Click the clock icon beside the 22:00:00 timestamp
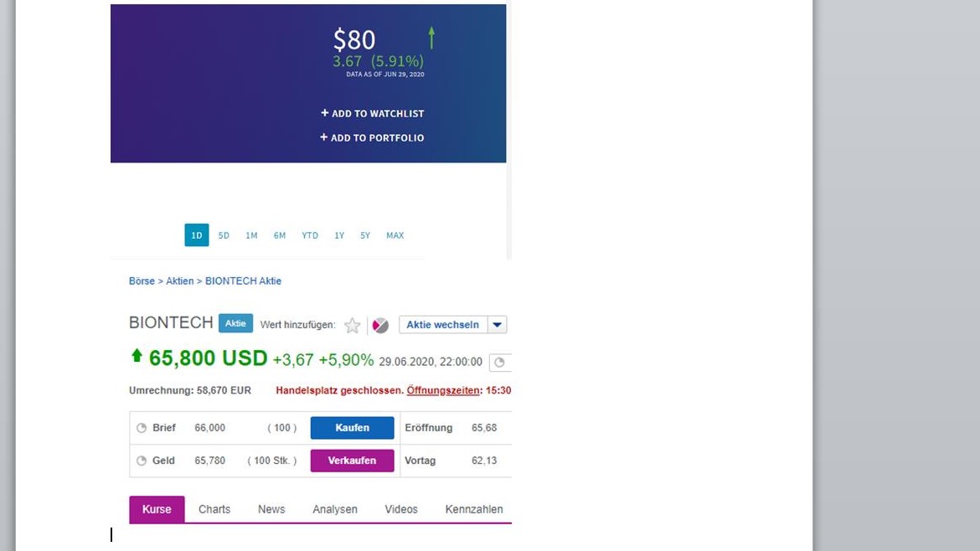The height and width of the screenshot is (551, 980). (x=500, y=362)
